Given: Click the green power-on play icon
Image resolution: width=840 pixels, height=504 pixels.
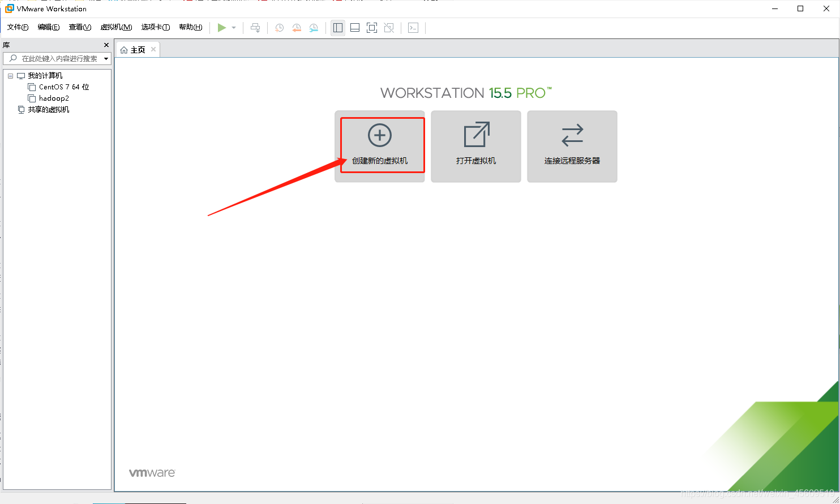Looking at the screenshot, I should click(x=222, y=28).
